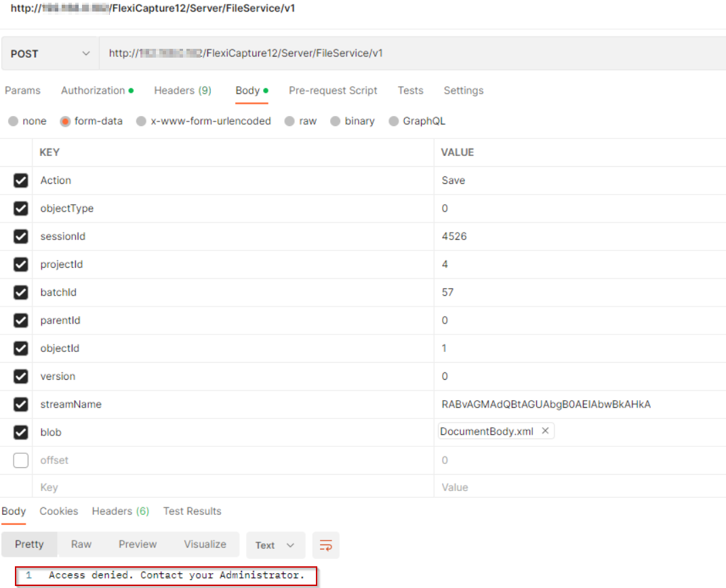Uncheck the streamName row checkbox
The width and height of the screenshot is (726, 588).
[x=21, y=404]
